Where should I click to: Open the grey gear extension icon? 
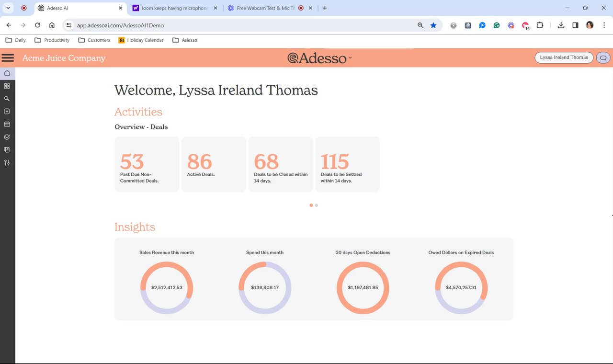[454, 25]
